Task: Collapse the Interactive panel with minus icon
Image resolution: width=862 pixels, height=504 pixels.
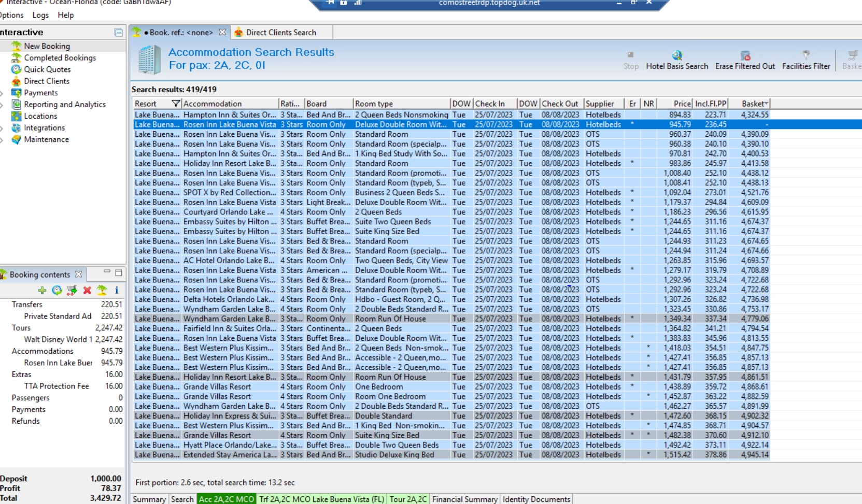Action: (x=119, y=33)
